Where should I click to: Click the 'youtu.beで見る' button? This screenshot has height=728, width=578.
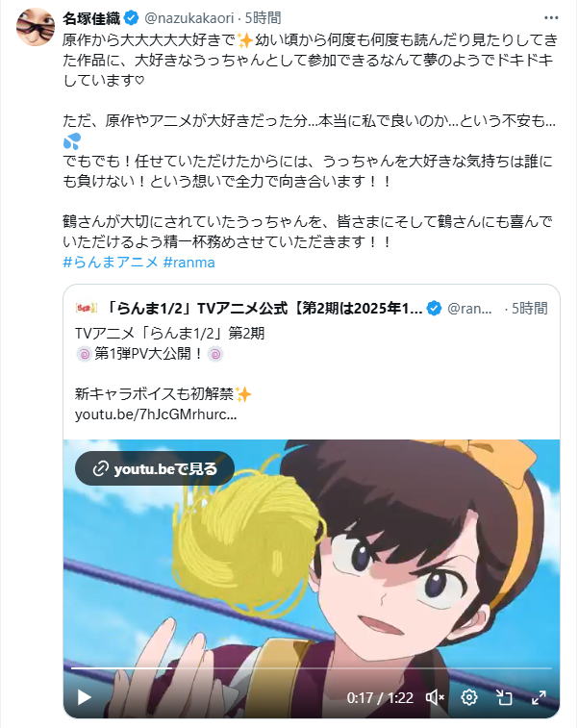[x=155, y=468]
